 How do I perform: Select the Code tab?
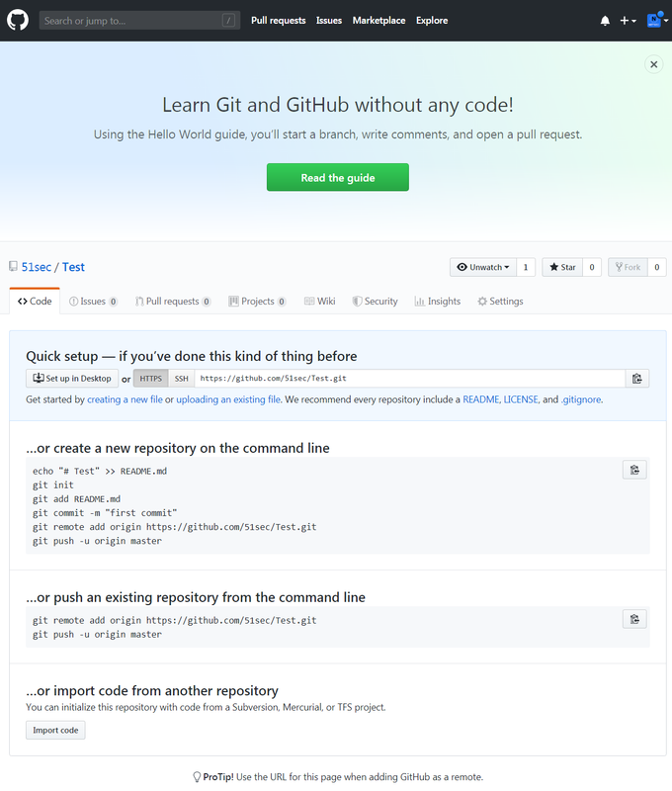(x=35, y=302)
